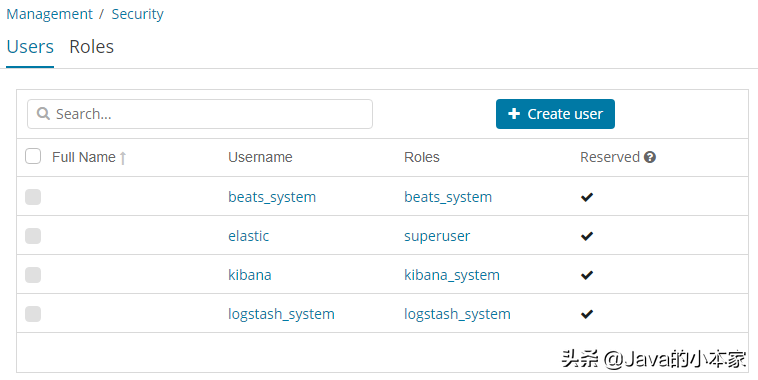Open the beats_system role link
Screen dimensions: 758x380
[x=448, y=197]
